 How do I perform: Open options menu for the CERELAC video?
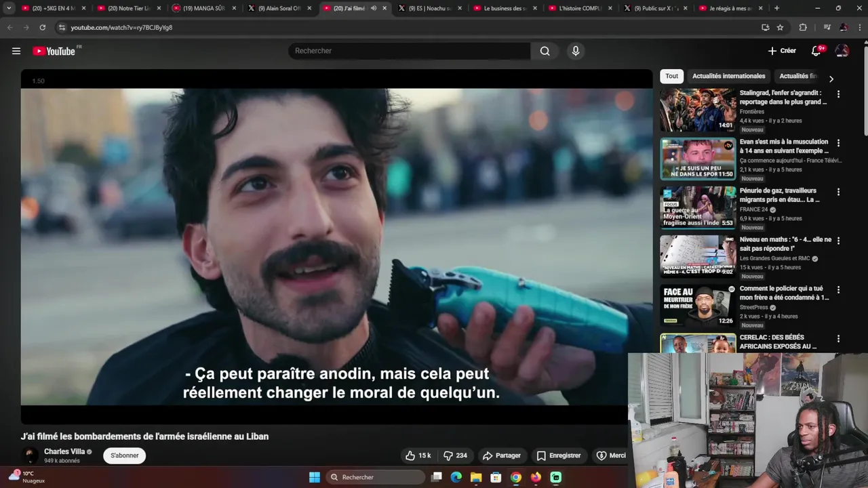[838, 338]
